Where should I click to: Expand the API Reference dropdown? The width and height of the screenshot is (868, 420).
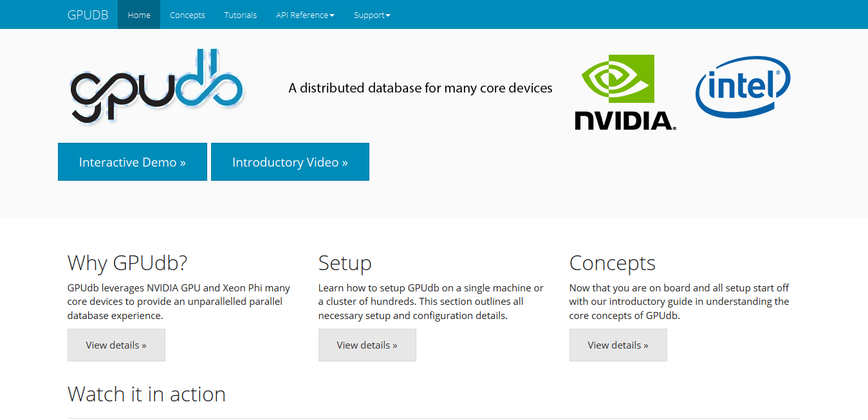click(305, 15)
